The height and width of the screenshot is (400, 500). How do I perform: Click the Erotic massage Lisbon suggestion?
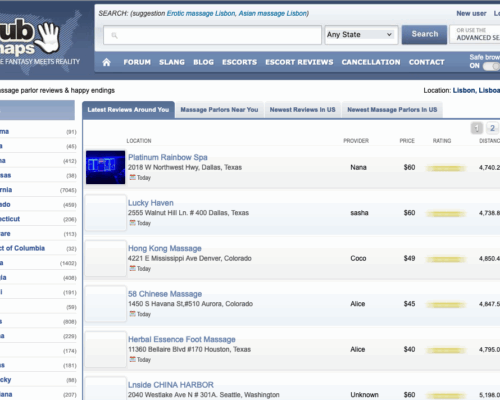click(x=201, y=14)
